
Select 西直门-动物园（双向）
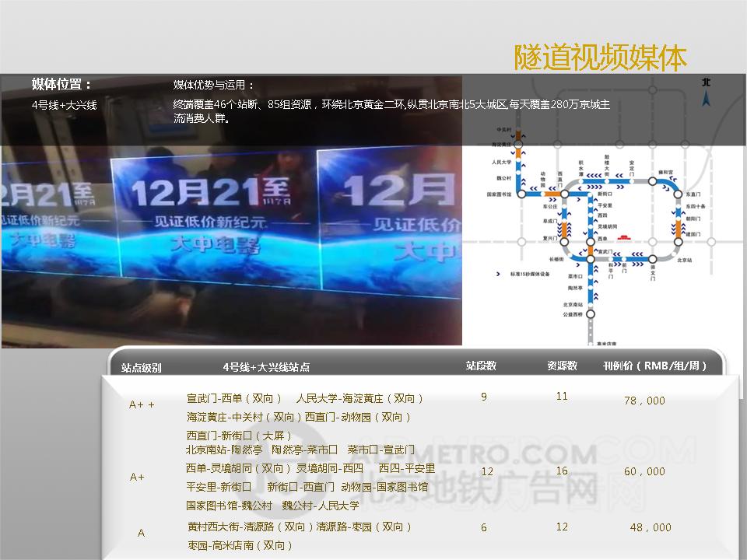pos(358,417)
